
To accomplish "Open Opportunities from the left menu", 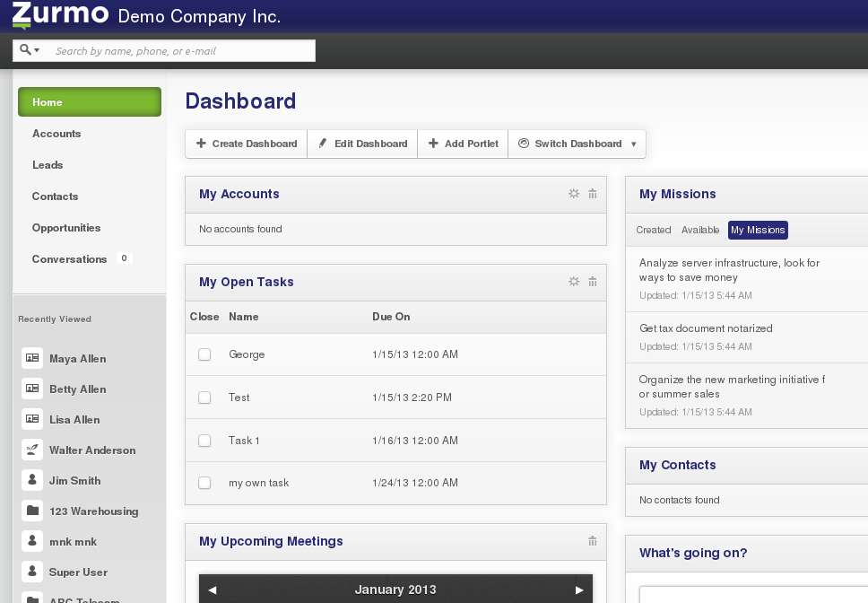I will [x=66, y=228].
